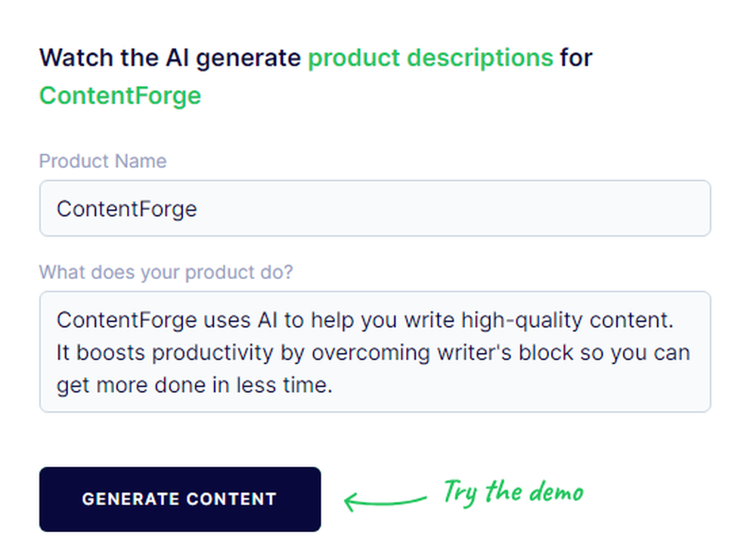The image size is (756, 560).
Task: Click the 'Product Name' field label
Action: [x=103, y=161]
